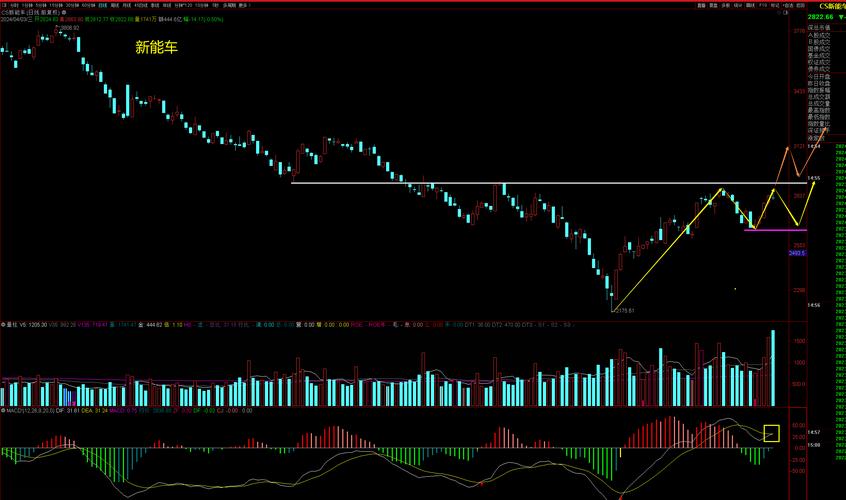
Task: Expand the 更多 periods dropdown
Action: coord(243,6)
